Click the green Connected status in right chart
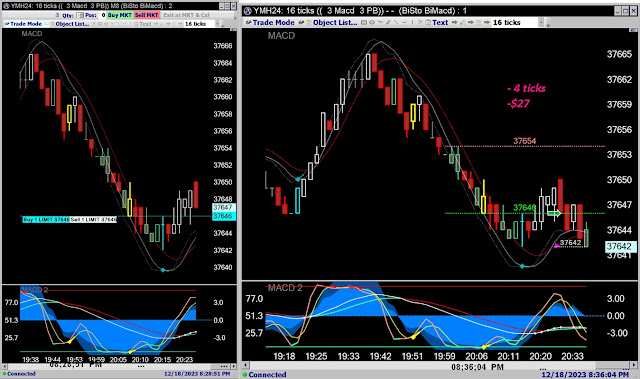This screenshot has width=640, height=379. click(x=264, y=375)
